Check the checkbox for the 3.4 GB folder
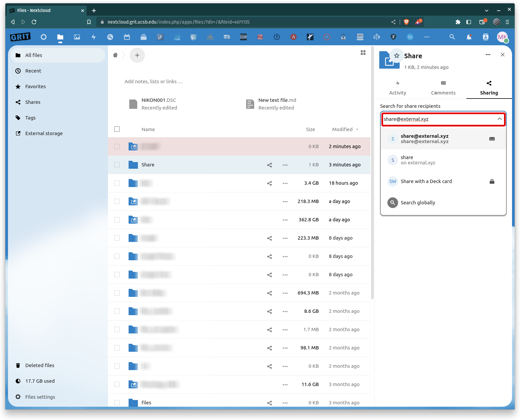520x420 pixels. coord(117,183)
